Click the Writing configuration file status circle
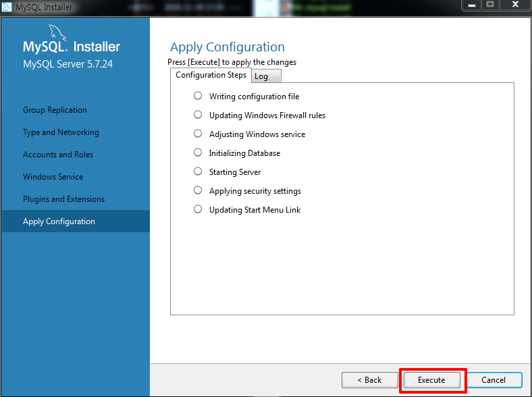Viewport: 532px width, 397px height. (x=198, y=96)
